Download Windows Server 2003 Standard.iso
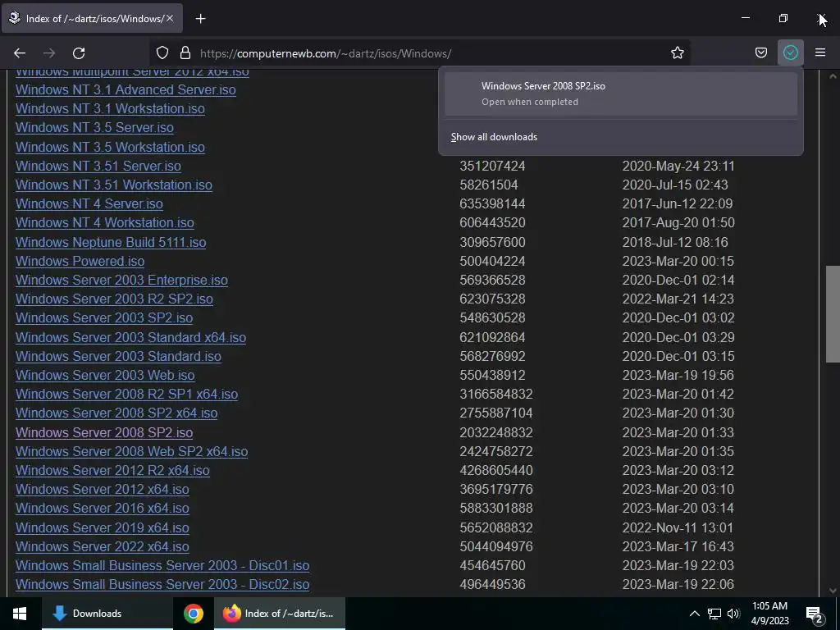840x630 pixels. tap(118, 356)
